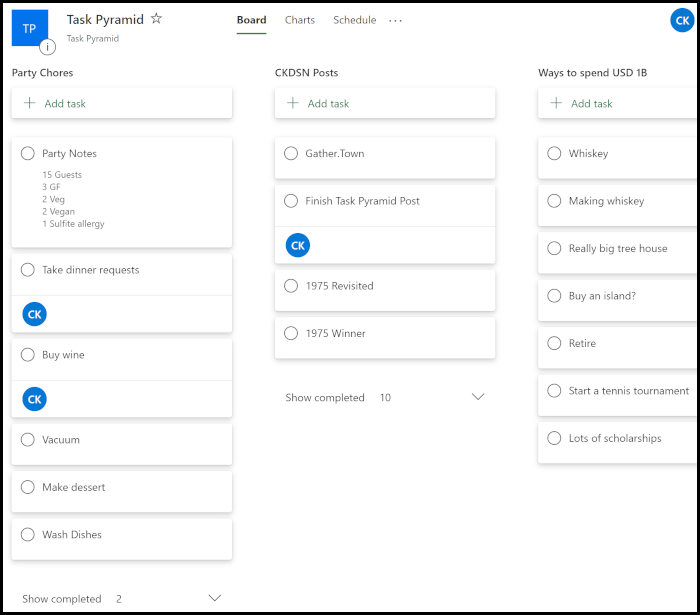Image resolution: width=700 pixels, height=615 pixels.
Task: Expand completed tasks in Party Chores
Action: [x=214, y=598]
